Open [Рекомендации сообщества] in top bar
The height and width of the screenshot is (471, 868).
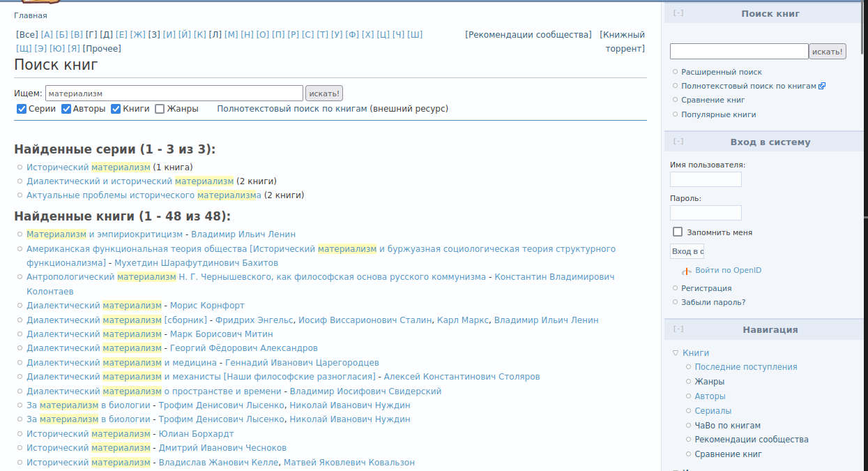[x=528, y=35]
